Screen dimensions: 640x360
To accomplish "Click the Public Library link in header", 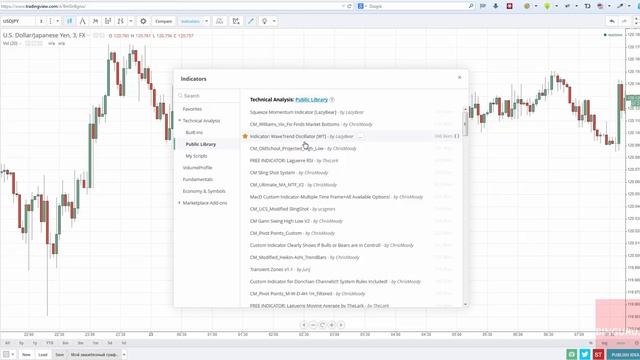I will pos(311,100).
